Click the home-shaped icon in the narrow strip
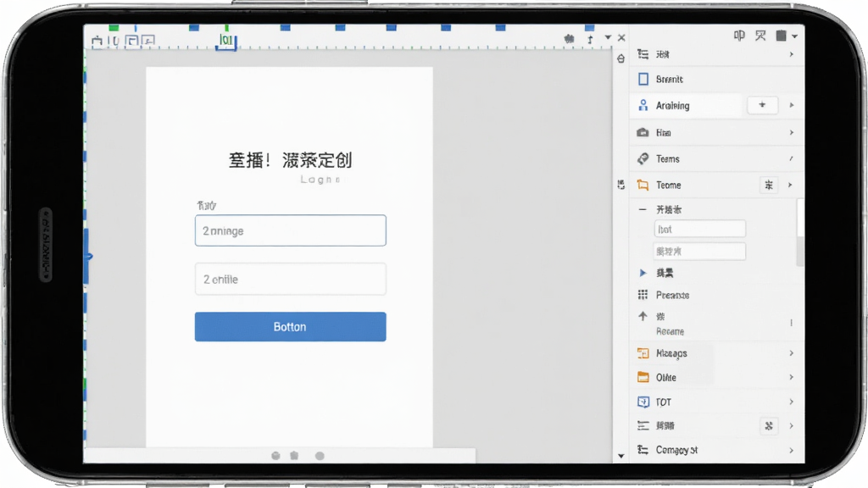The width and height of the screenshot is (868, 488). pyautogui.click(x=621, y=58)
